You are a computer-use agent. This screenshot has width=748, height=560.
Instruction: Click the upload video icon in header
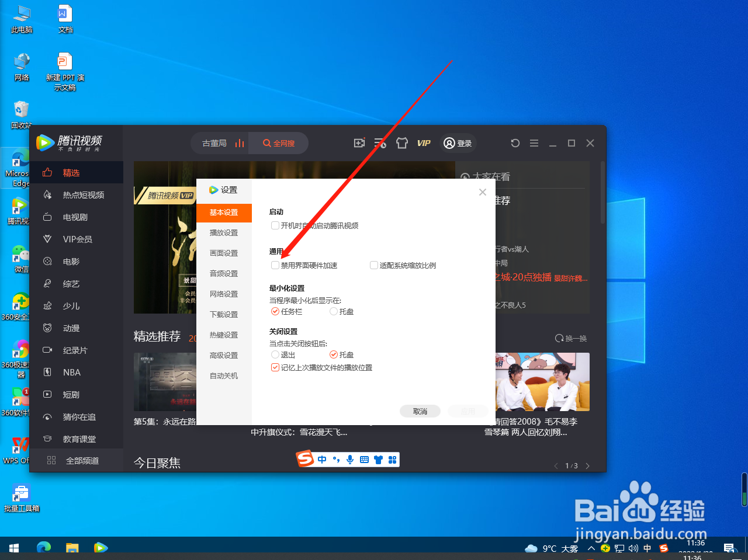coord(359,143)
